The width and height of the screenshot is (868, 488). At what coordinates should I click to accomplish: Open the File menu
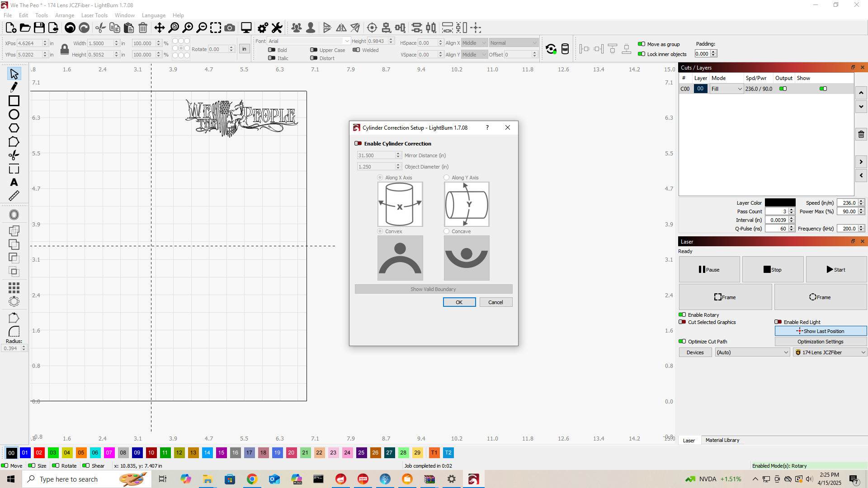pyautogui.click(x=8, y=15)
